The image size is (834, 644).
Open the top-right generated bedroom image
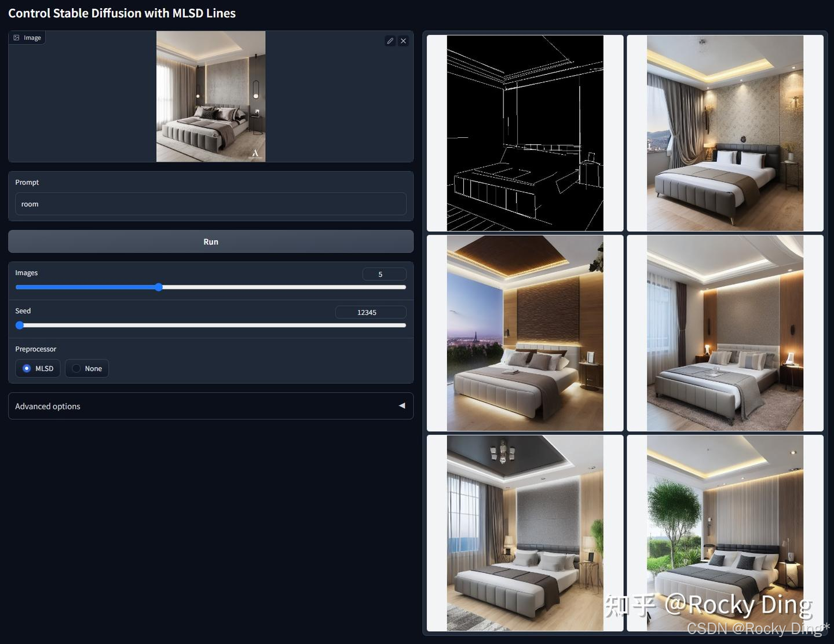click(x=725, y=132)
